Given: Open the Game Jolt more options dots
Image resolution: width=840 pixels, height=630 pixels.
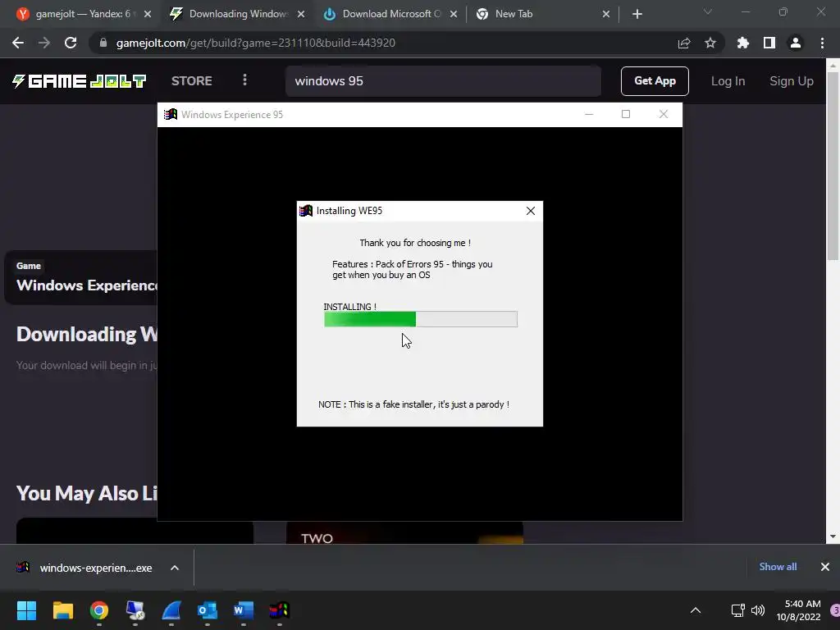Looking at the screenshot, I should pyautogui.click(x=244, y=80).
